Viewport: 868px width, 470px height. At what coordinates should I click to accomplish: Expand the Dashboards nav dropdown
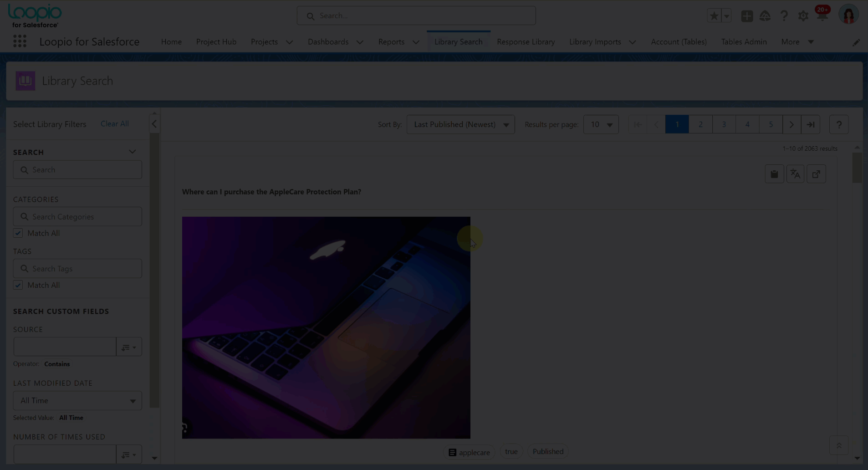(x=360, y=42)
